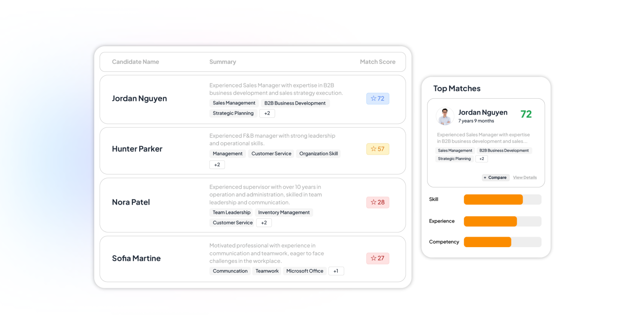Click "7 years 9 months" under Jordan Nguyen

click(x=476, y=121)
